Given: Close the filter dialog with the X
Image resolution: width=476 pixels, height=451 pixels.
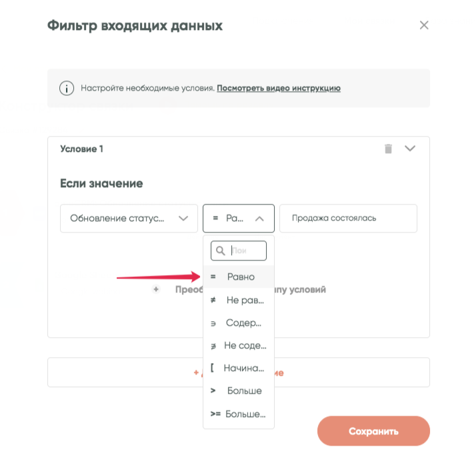Looking at the screenshot, I should pyautogui.click(x=424, y=26).
